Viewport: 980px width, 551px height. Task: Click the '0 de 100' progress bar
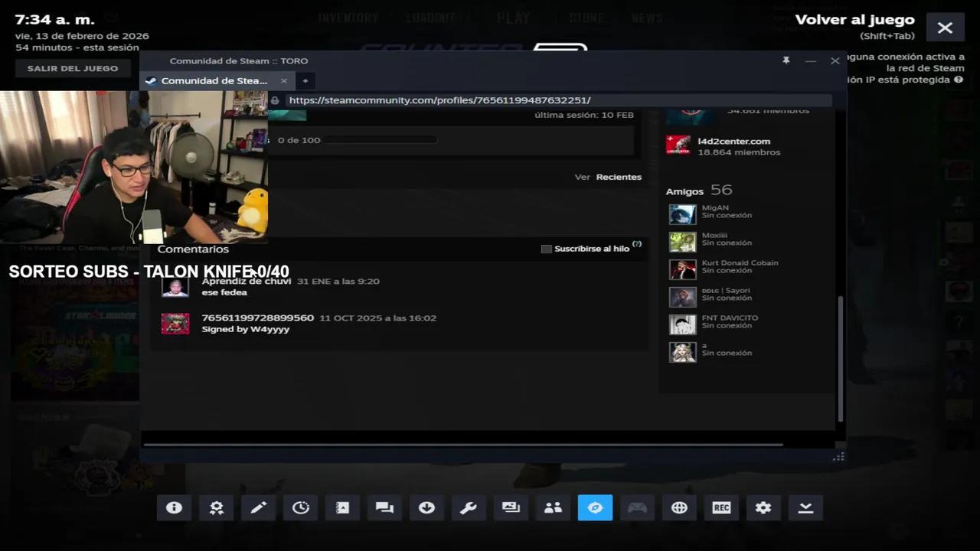[x=380, y=140]
